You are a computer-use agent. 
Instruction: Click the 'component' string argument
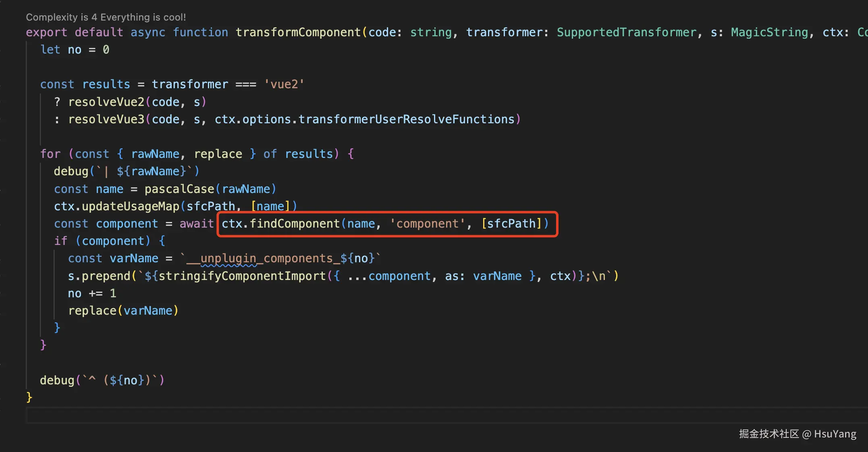(x=428, y=224)
